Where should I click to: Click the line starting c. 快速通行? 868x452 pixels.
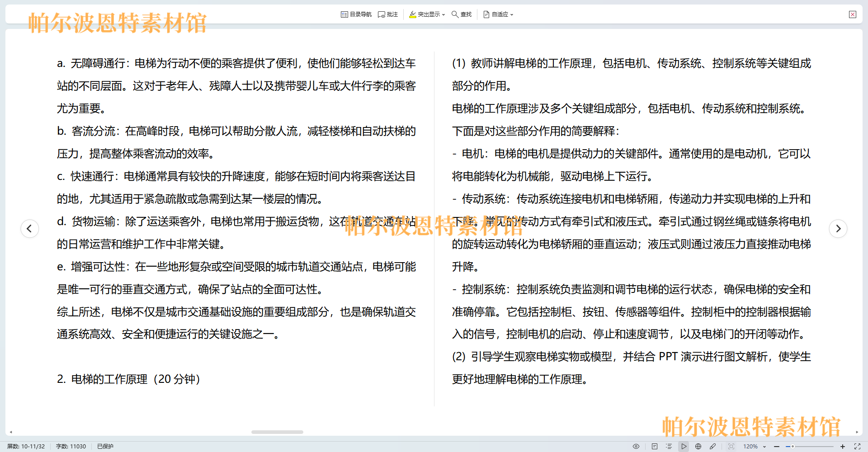pos(236,176)
